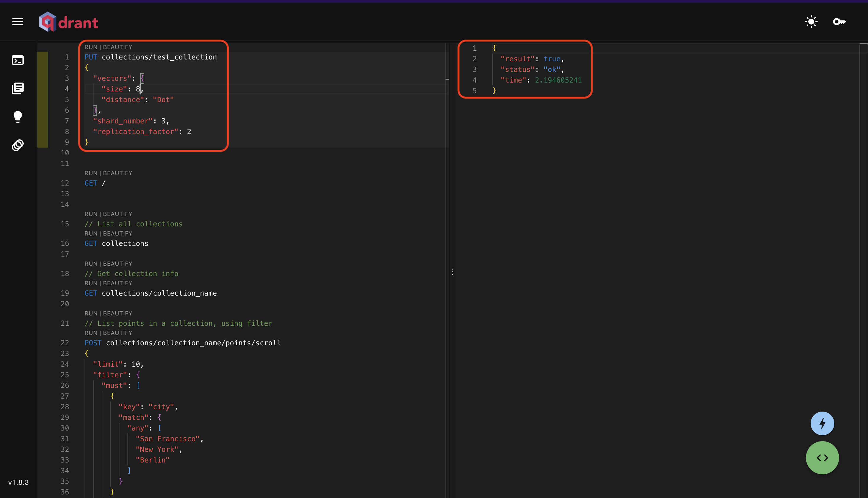This screenshot has width=868, height=498.
Task: Open the Console page in sidebar
Action: (18, 60)
